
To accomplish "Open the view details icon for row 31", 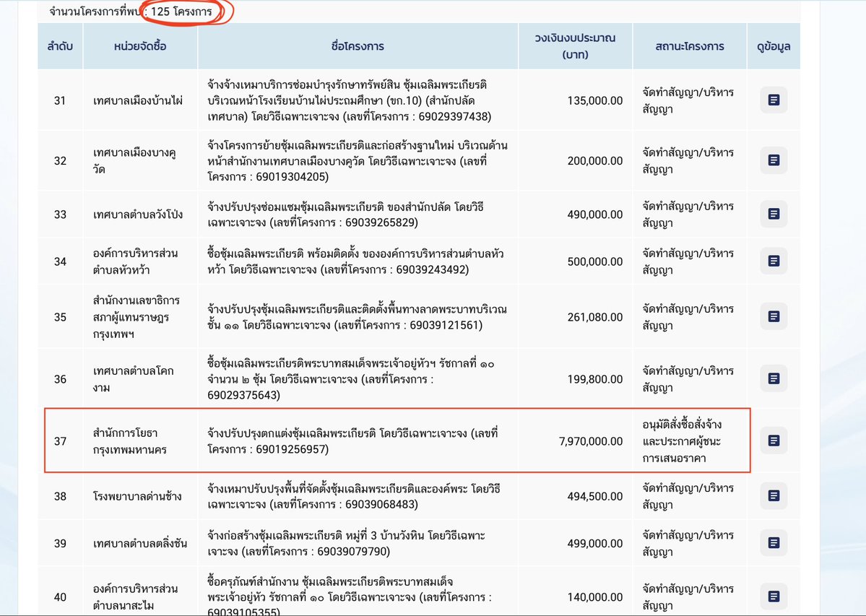I will pos(774,100).
